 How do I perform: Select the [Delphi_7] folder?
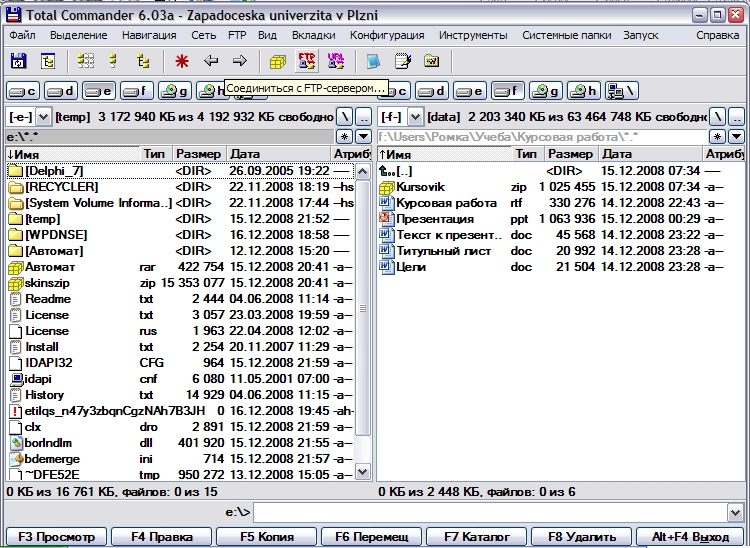[181, 171]
